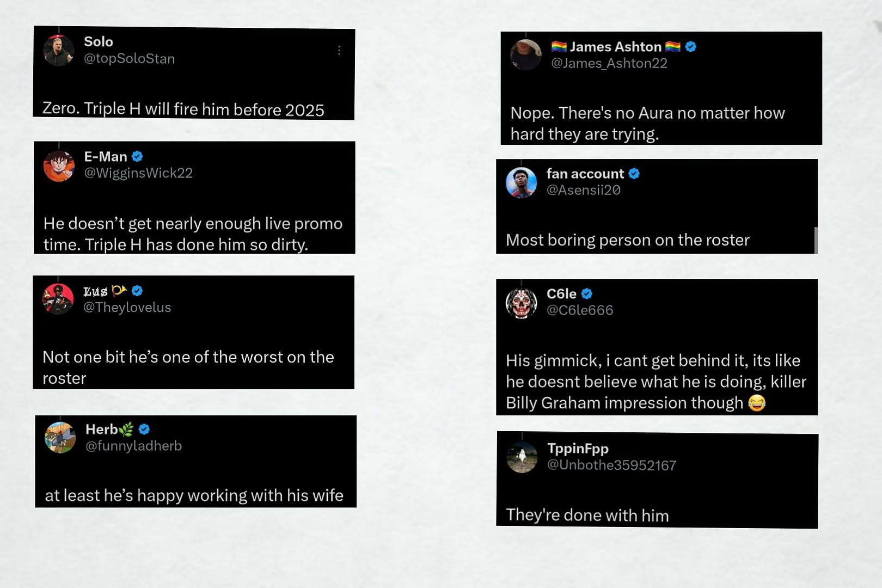The width and height of the screenshot is (882, 588).
Task: Open C6le's skull profile picture
Action: click(x=521, y=303)
